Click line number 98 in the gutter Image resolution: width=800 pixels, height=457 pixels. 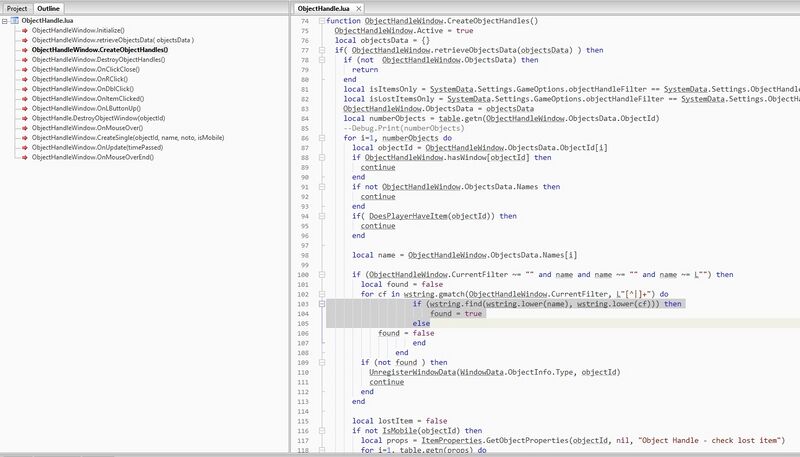305,255
